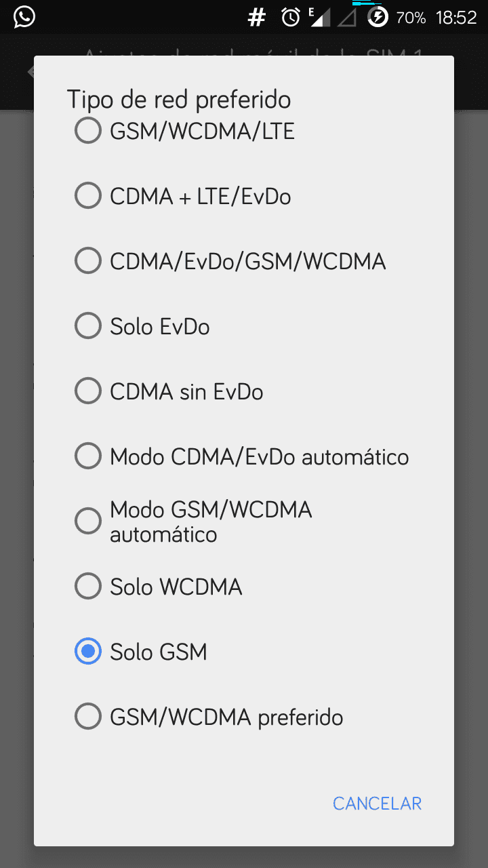Tap the 18:52 clock
The width and height of the screenshot is (488, 868).
[456, 18]
